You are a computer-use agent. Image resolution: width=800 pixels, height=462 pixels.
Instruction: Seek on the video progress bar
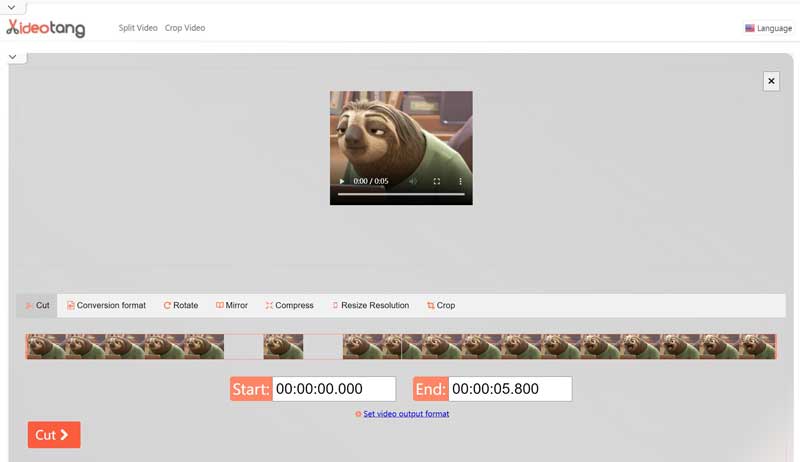[x=401, y=194]
